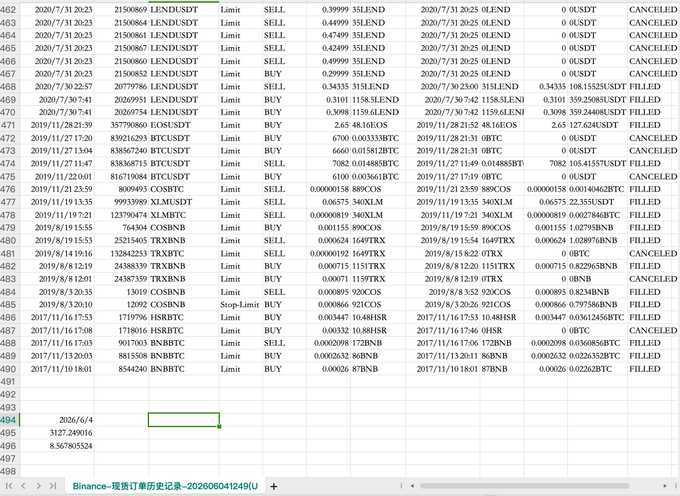Viewport: 680px width, 496px height.
Task: Select date cell 2019/11/22 0:01
Action: pos(57,177)
